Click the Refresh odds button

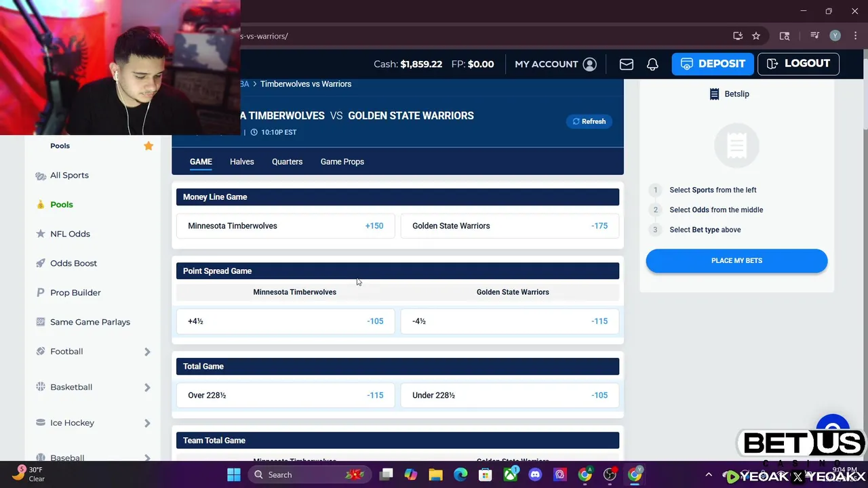click(x=589, y=121)
